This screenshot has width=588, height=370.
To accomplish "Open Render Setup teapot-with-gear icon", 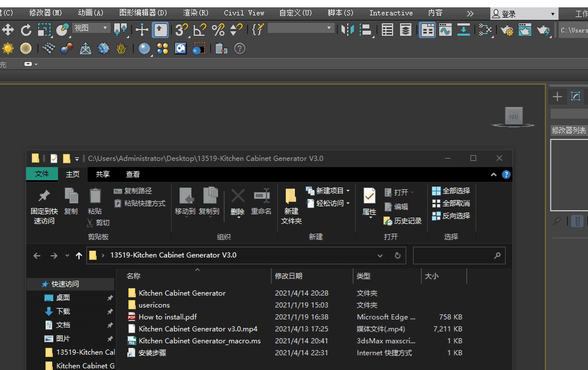I will 506,30.
